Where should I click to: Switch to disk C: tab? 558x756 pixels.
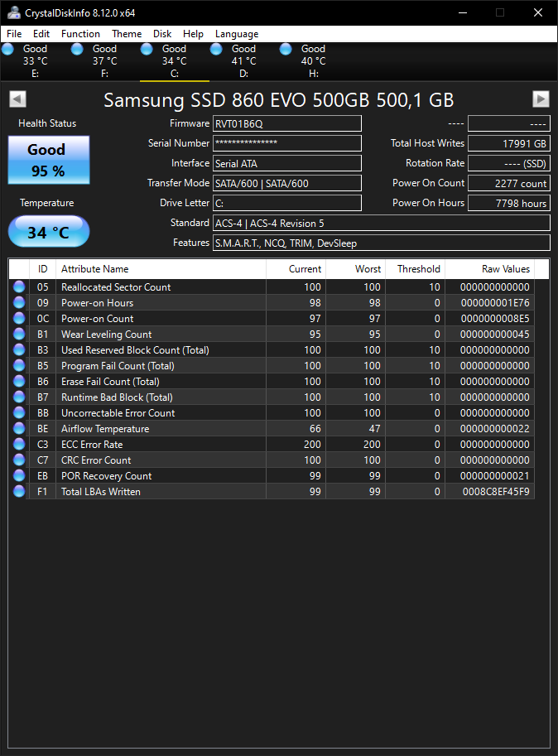(x=175, y=61)
